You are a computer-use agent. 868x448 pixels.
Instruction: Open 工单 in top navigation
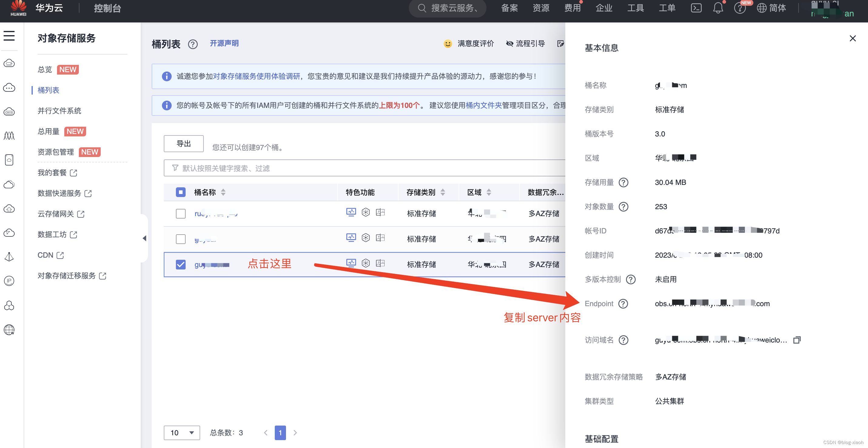point(667,8)
